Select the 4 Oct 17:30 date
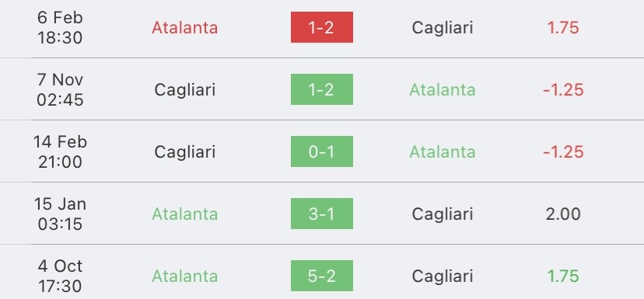 [x=60, y=276]
